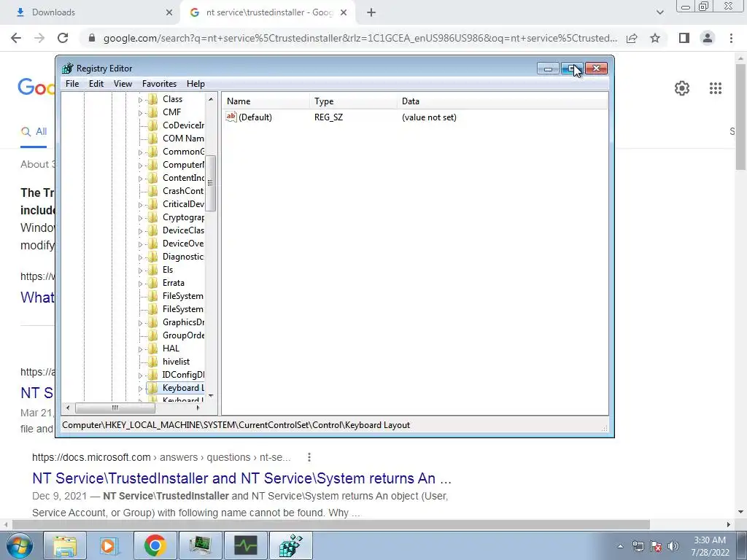Click the REG_SZ type cell
This screenshot has height=560, width=747.
pyautogui.click(x=328, y=117)
